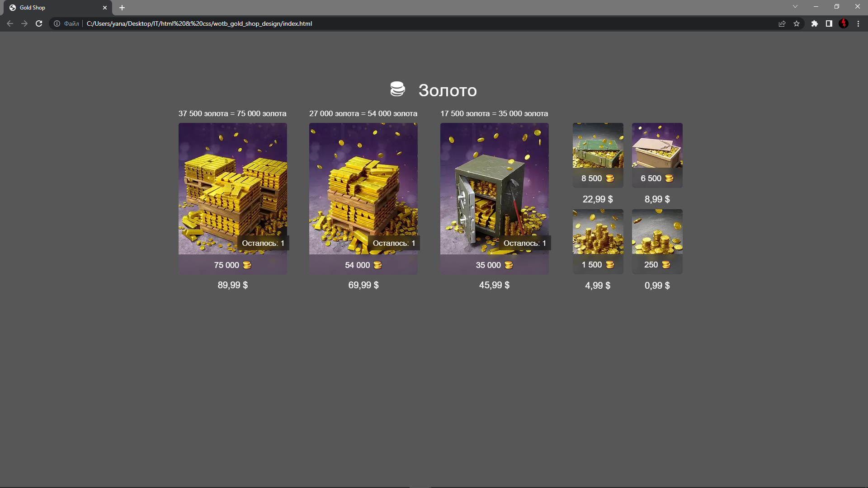
Task: Click the 35 000 gold amount bar
Action: pos(495,265)
